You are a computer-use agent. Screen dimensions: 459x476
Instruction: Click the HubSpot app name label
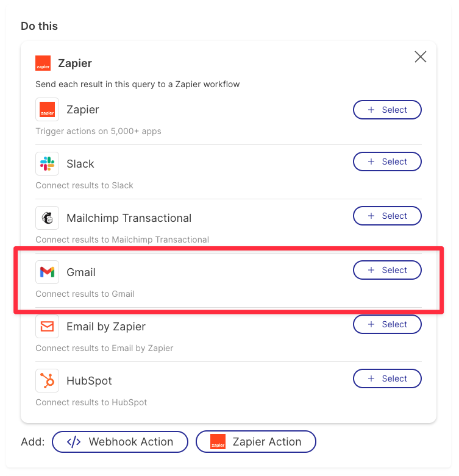coord(89,381)
